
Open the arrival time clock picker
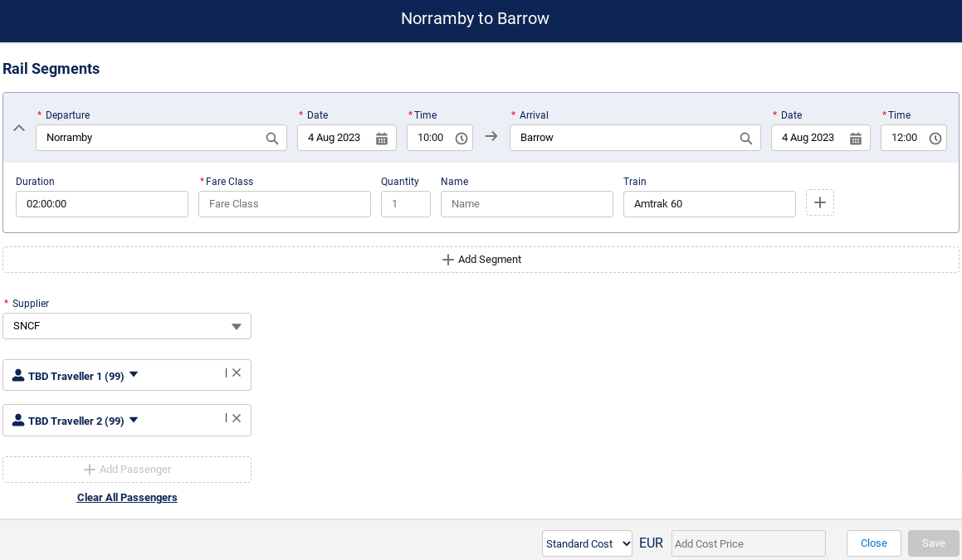pos(935,139)
